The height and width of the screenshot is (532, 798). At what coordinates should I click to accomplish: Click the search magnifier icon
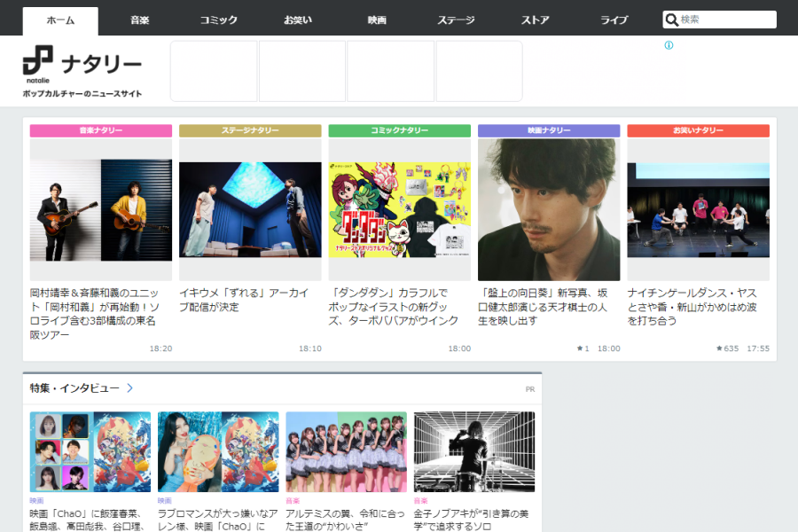coord(672,20)
